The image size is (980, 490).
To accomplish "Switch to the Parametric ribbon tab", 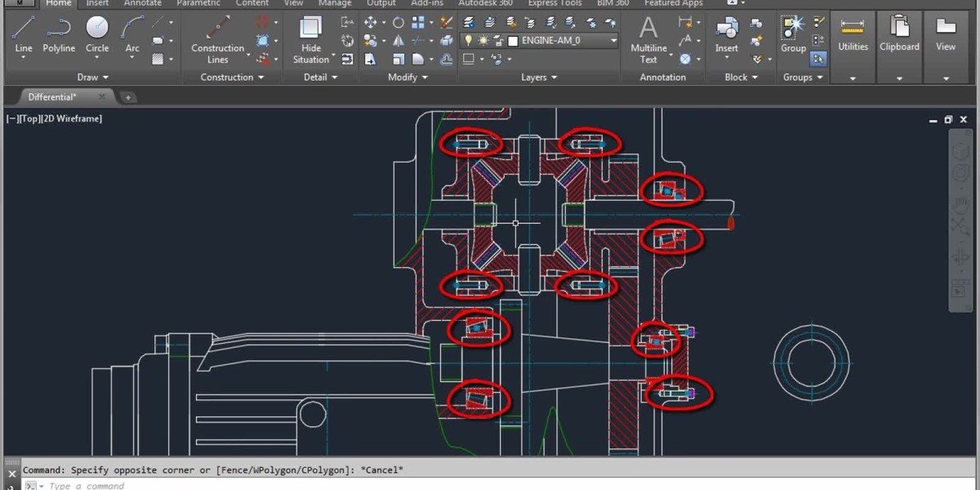I will pyautogui.click(x=198, y=3).
